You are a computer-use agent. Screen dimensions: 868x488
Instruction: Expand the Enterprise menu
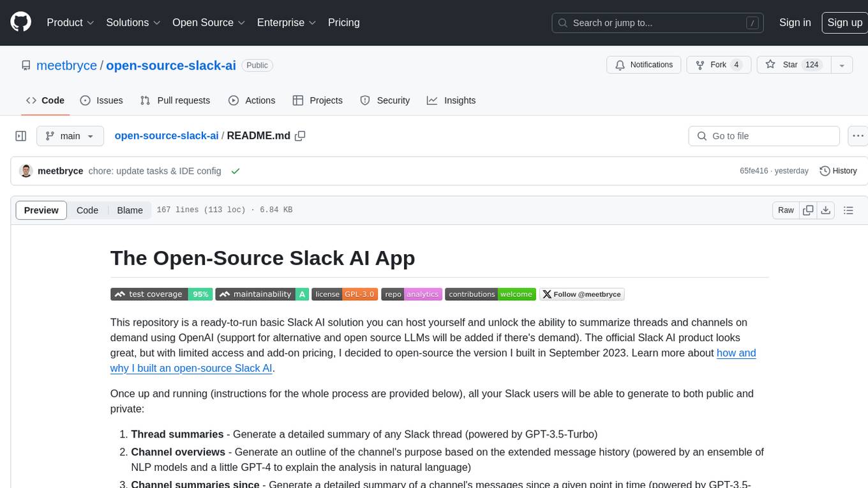(x=287, y=22)
